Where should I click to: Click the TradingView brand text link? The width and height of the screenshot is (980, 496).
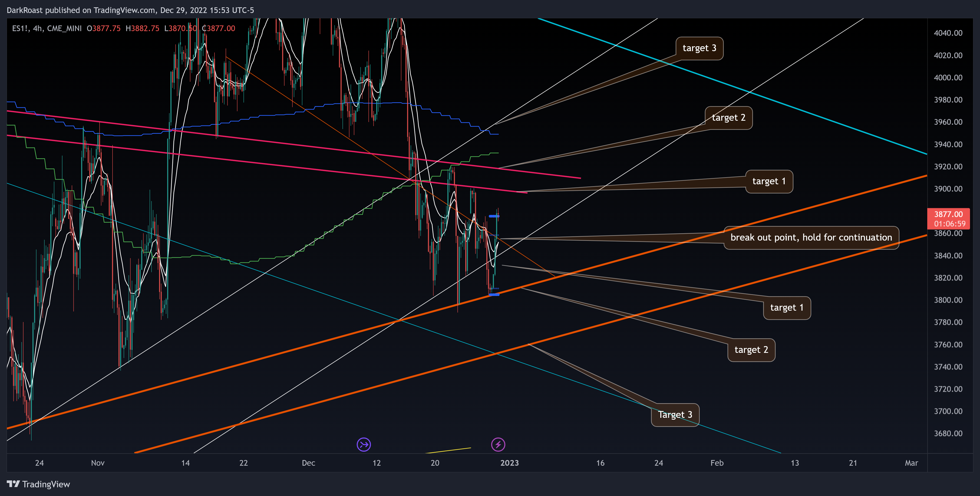[46, 484]
